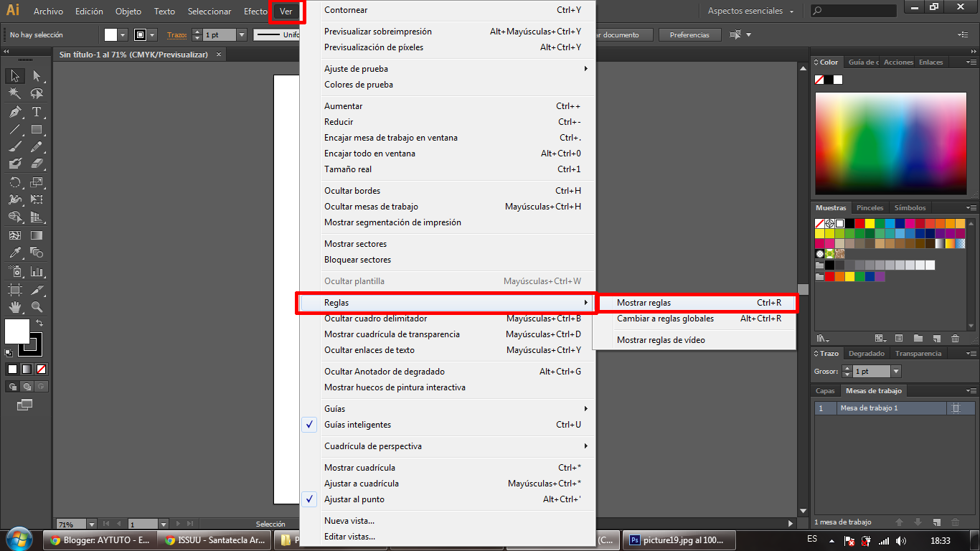The height and width of the screenshot is (551, 980).
Task: Select the Blob Brush tool
Action: pos(14,164)
